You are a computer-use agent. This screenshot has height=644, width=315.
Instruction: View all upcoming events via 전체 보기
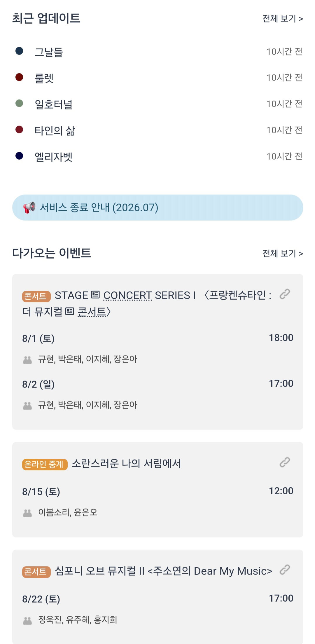coord(283,254)
